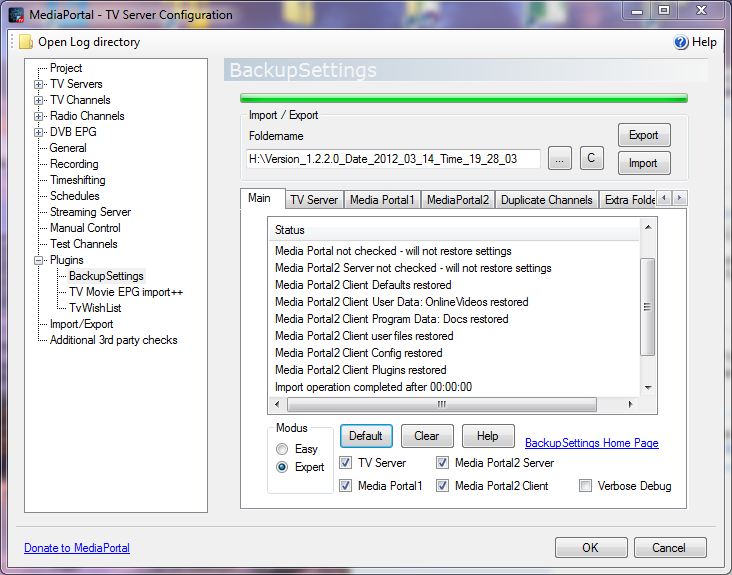Click the status list horizontal scroll left arrow

click(x=277, y=404)
